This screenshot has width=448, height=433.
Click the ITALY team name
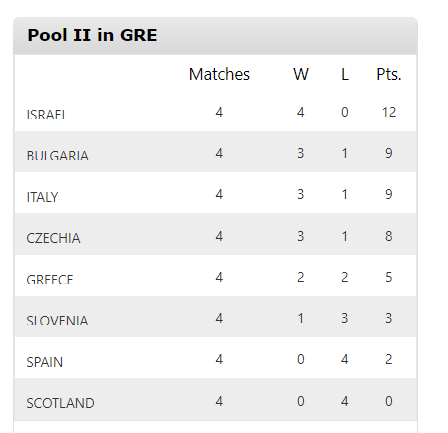[42, 197]
